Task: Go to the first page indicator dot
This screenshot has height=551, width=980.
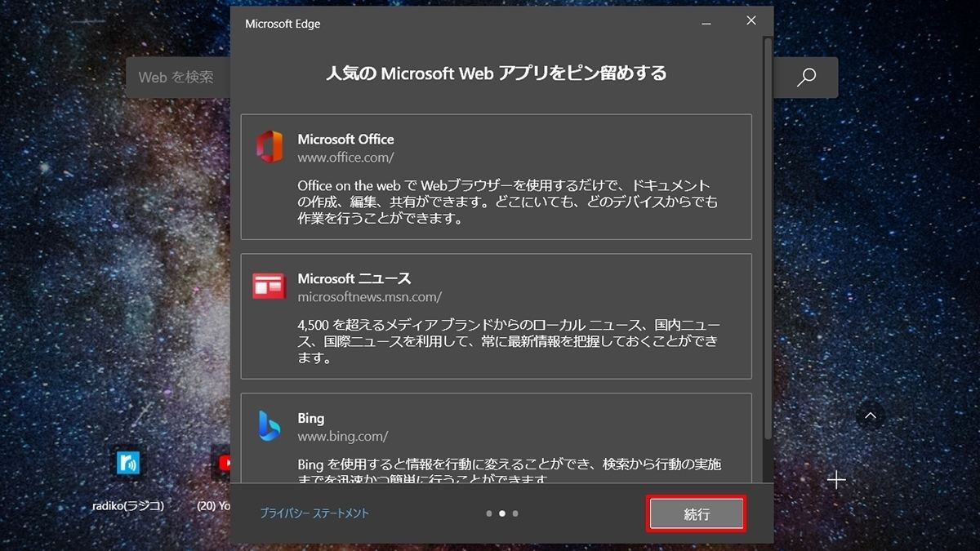Action: pos(489,513)
